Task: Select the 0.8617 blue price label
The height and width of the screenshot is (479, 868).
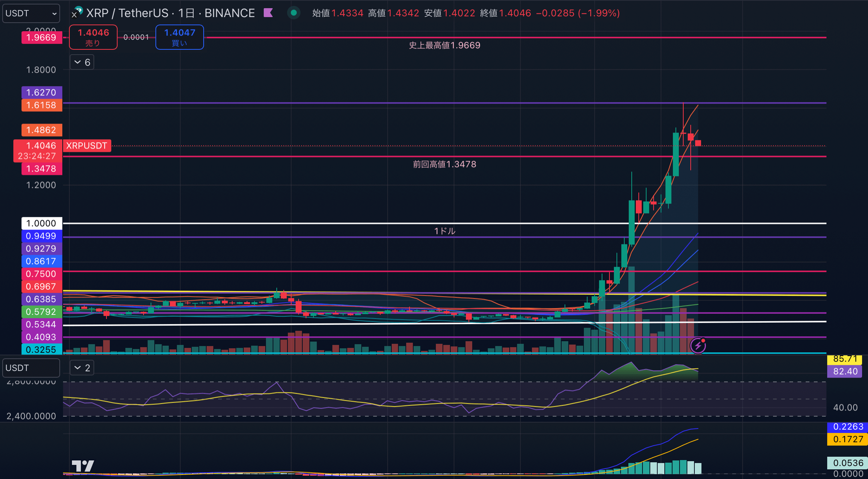Action: pyautogui.click(x=42, y=261)
